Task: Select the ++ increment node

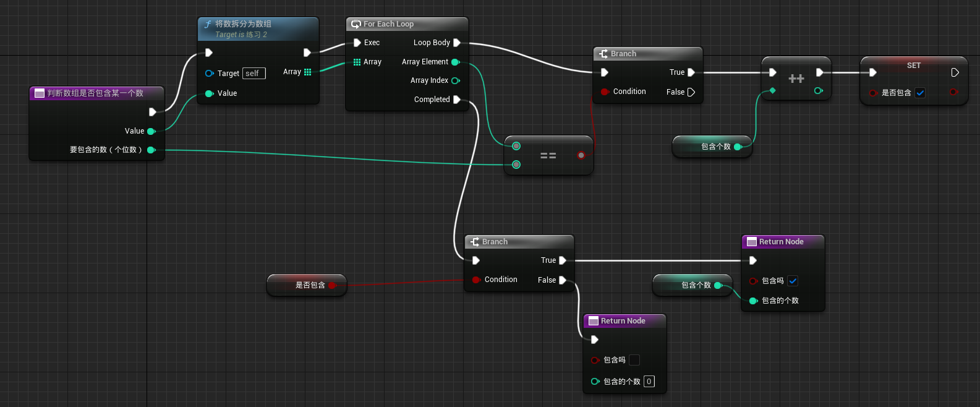Action: pyautogui.click(x=796, y=79)
